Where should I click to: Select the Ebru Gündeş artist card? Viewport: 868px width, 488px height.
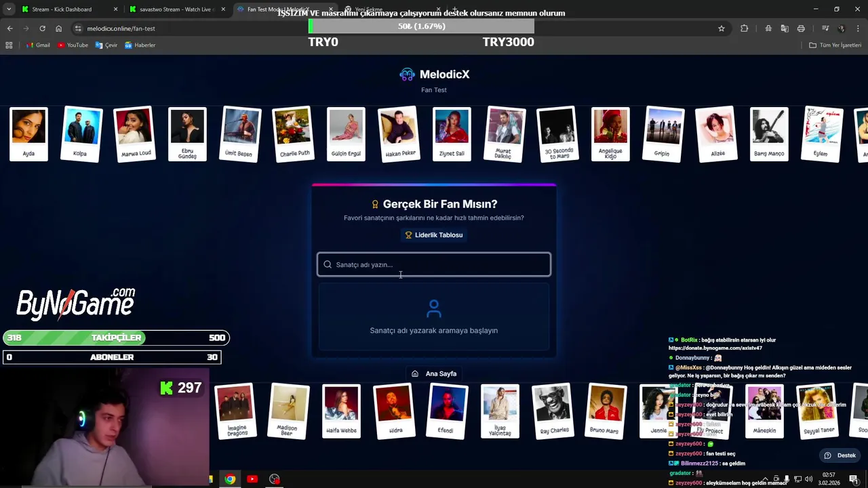coord(187,134)
